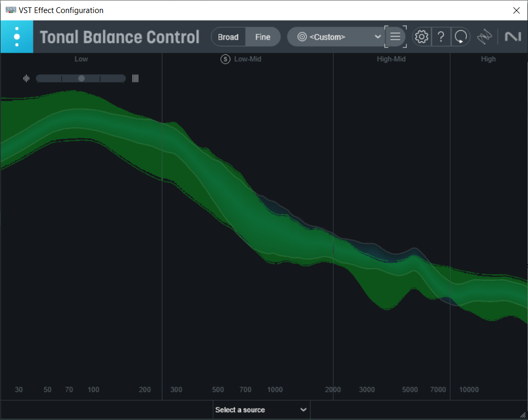Click the High band label
Viewport: 528px width, 420px height.
tap(488, 59)
